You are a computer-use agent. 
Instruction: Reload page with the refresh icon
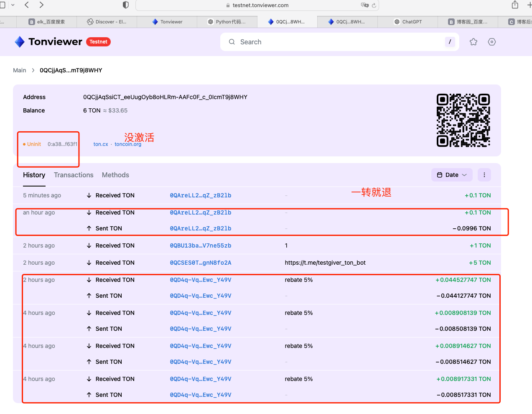374,5
